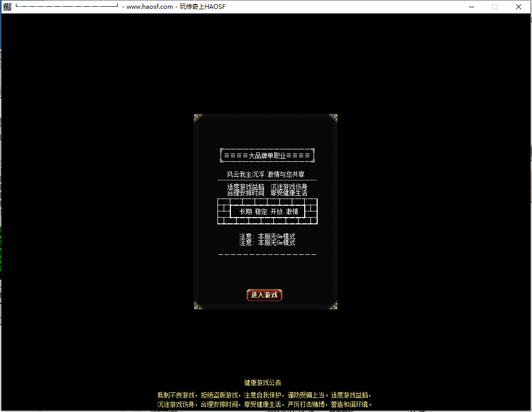Click the 注意: 本服无Gm模式 notice

[x=267, y=239]
